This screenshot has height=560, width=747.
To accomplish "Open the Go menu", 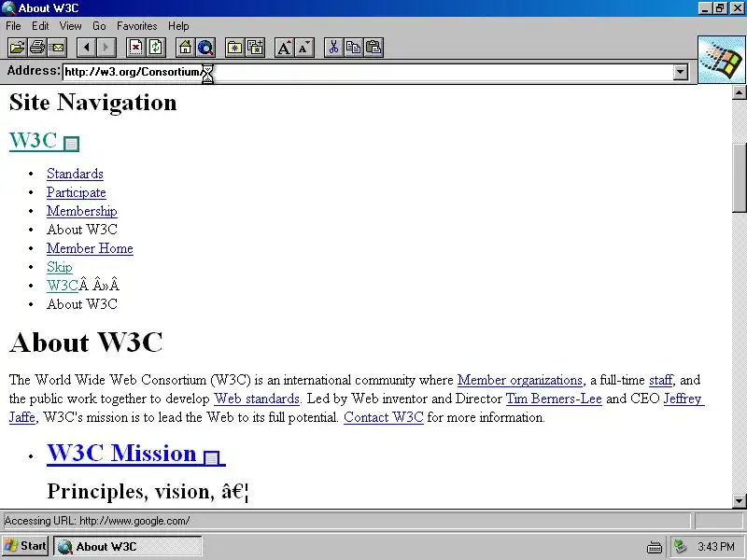I will point(99,26).
